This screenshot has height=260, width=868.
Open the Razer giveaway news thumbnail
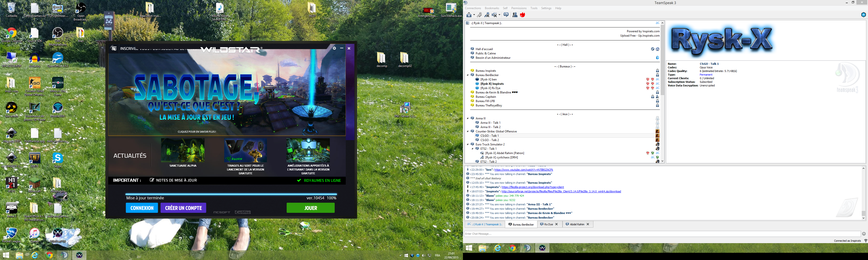click(x=245, y=150)
